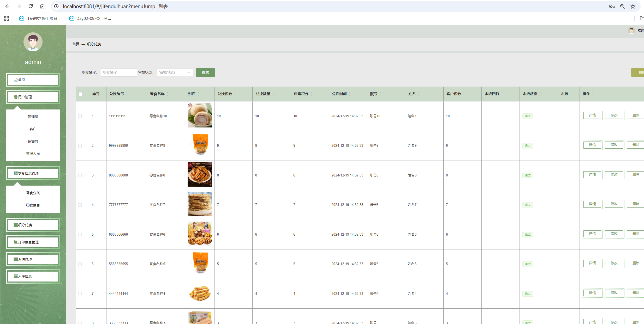Collapse the 零食信息管理 sidebar menu
Image resolution: width=644 pixels, height=324 pixels.
pyautogui.click(x=33, y=173)
